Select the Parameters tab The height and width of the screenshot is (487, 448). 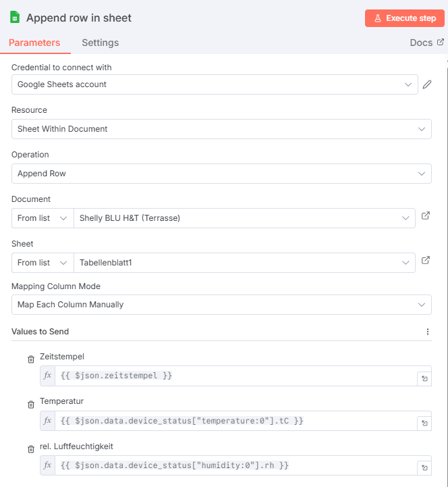coord(34,43)
